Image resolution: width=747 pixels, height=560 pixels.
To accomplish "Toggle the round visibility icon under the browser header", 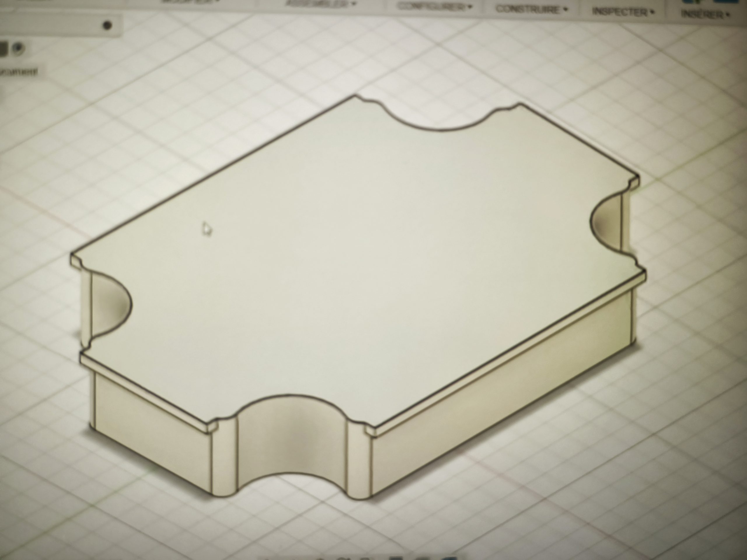I will (x=19, y=48).
